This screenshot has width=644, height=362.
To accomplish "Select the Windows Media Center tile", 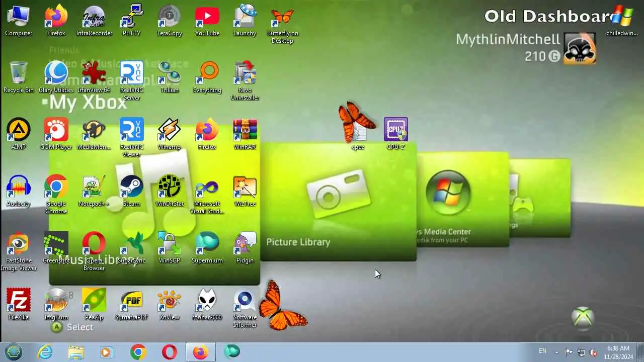I will click(x=463, y=200).
